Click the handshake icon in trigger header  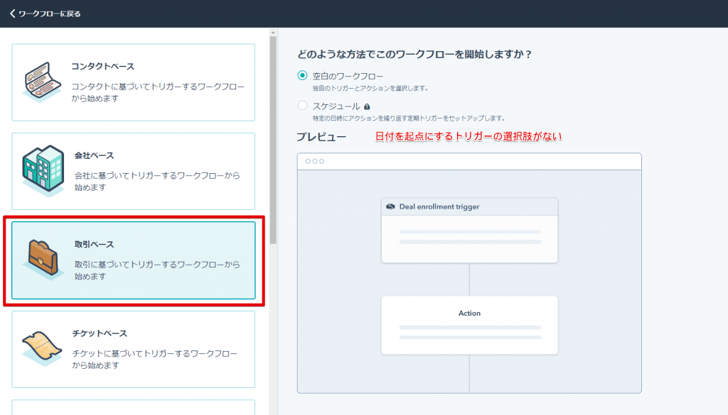pyautogui.click(x=390, y=207)
